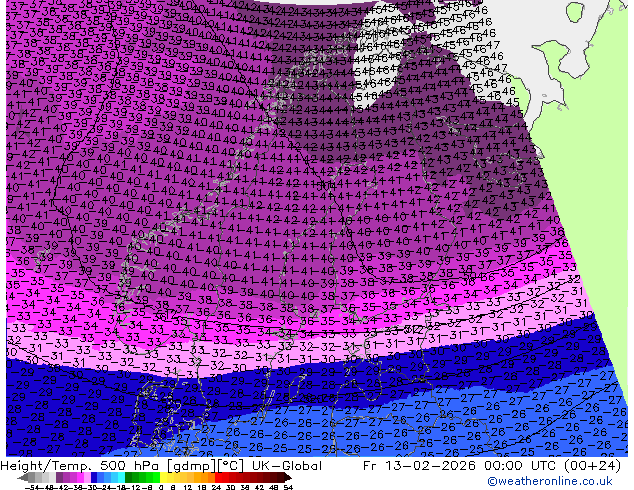Click the 'UK-Global' model label
The image size is (634, 490).
tap(287, 466)
